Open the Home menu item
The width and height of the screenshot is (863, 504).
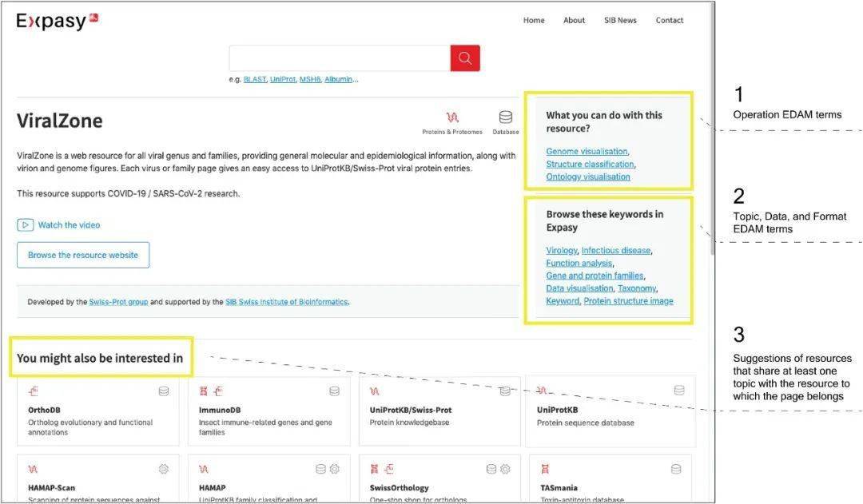534,21
